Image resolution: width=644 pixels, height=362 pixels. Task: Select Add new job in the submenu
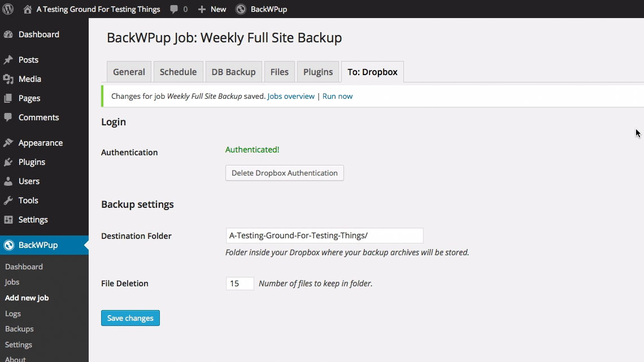(x=27, y=298)
